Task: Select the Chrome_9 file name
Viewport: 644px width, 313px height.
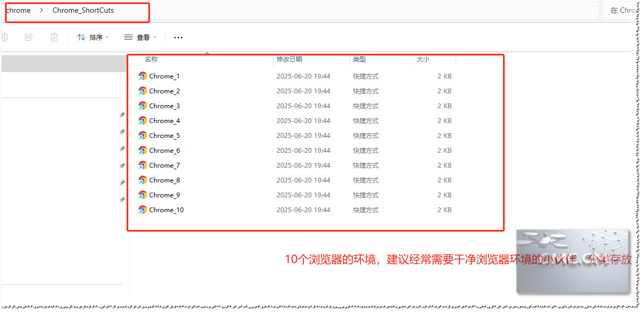Action: tap(165, 195)
